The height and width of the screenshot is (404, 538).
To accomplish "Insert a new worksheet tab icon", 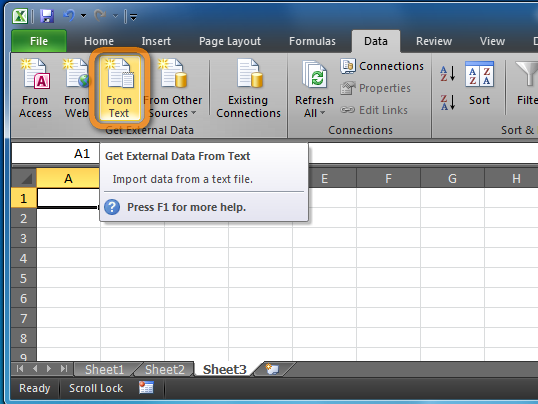I will [x=272, y=369].
